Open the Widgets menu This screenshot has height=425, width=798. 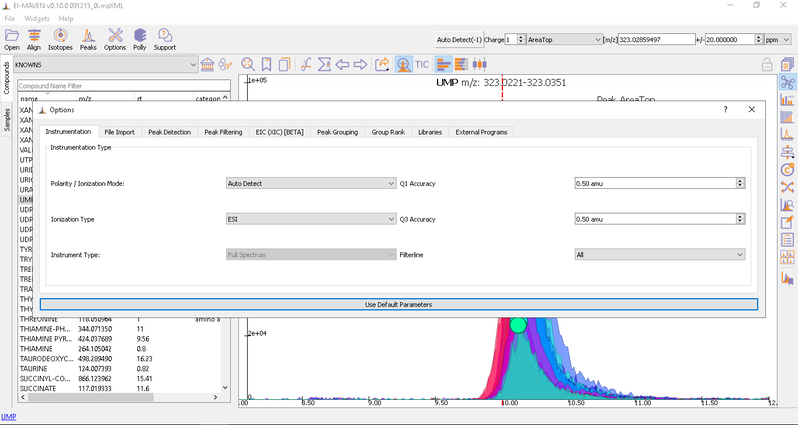tap(37, 18)
